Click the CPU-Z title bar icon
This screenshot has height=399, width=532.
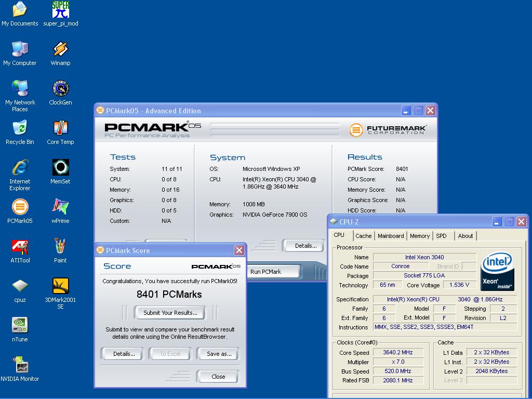pyautogui.click(x=334, y=221)
